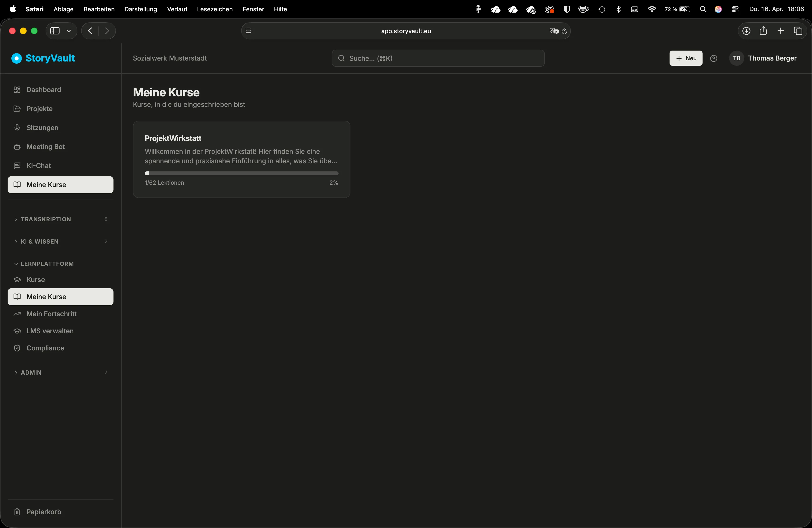812x528 pixels.
Task: Open the Darstellung menu
Action: click(x=141, y=9)
